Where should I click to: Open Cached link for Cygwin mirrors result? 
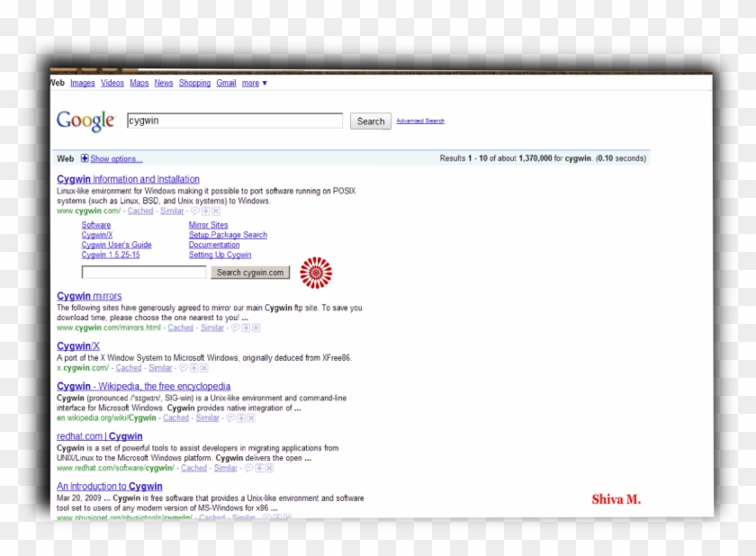click(x=180, y=327)
